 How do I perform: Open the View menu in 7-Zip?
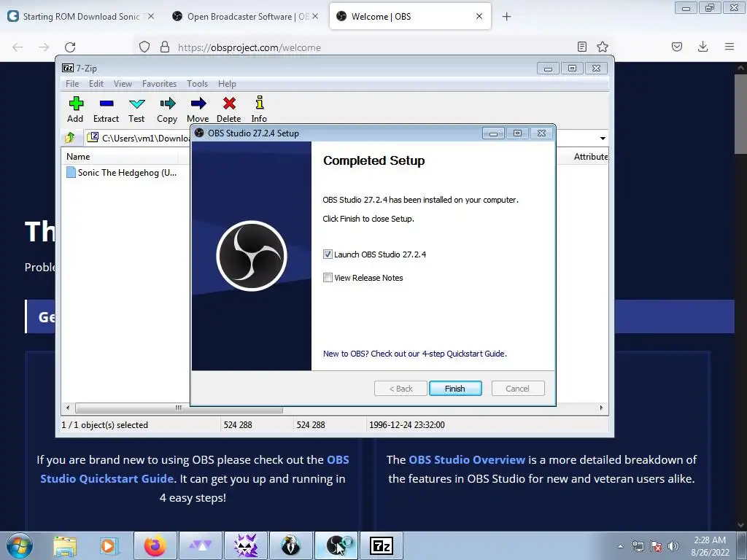(123, 84)
